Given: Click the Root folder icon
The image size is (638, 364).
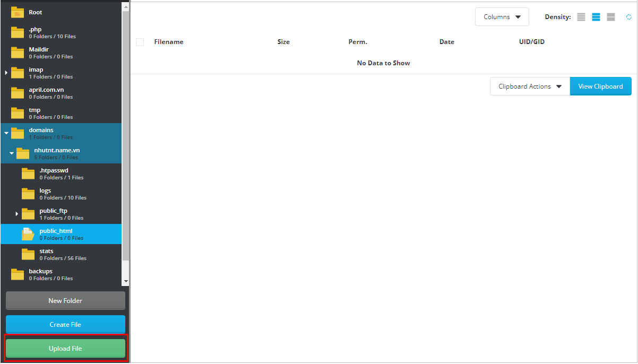Looking at the screenshot, I should pyautogui.click(x=18, y=12).
